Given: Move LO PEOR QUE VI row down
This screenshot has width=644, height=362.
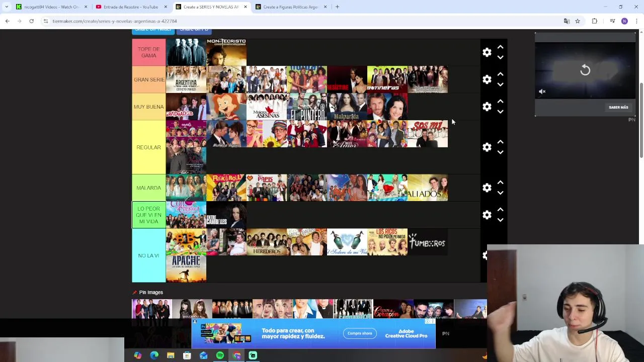Looking at the screenshot, I should 500,220.
